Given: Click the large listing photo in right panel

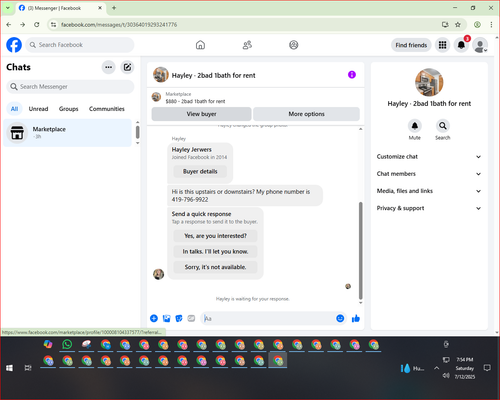Looking at the screenshot, I should point(429,82).
